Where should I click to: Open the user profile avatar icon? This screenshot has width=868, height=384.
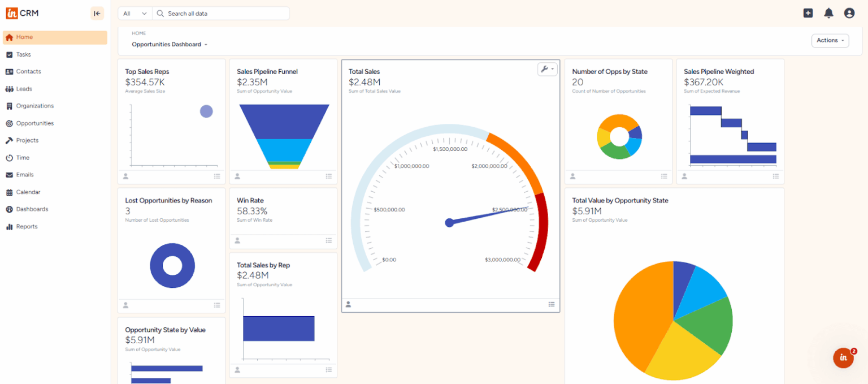pos(849,12)
